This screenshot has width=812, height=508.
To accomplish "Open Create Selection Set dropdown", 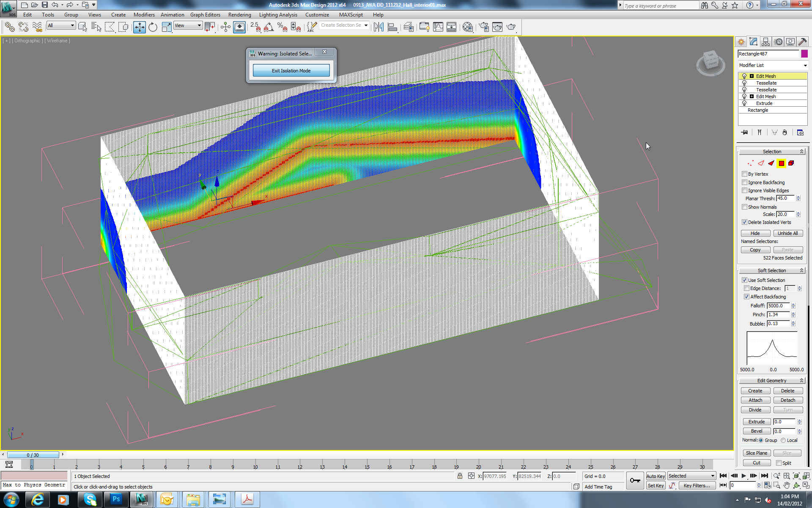I will tap(344, 25).
